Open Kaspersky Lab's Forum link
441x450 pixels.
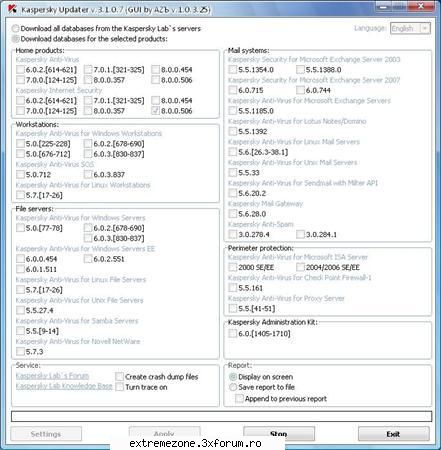coord(52,376)
